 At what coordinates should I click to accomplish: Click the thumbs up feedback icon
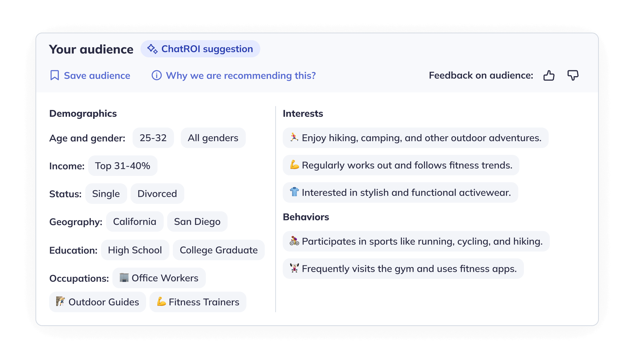tap(549, 75)
